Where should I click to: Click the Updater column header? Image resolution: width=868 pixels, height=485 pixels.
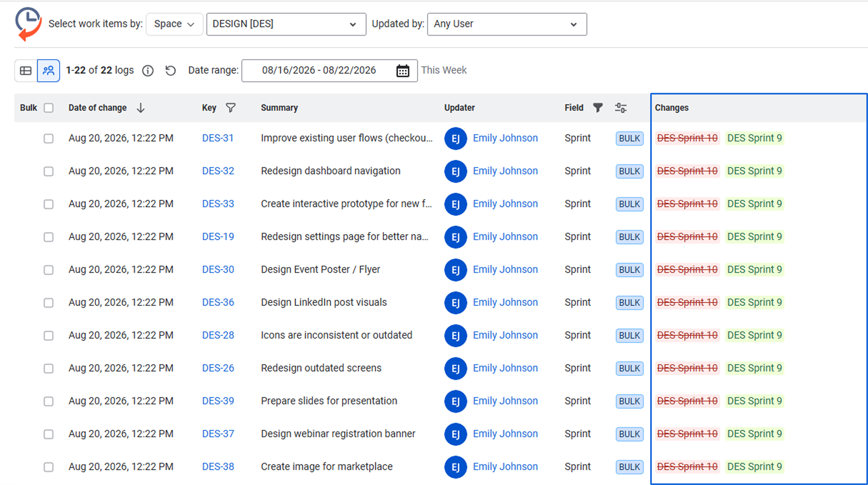tap(460, 108)
